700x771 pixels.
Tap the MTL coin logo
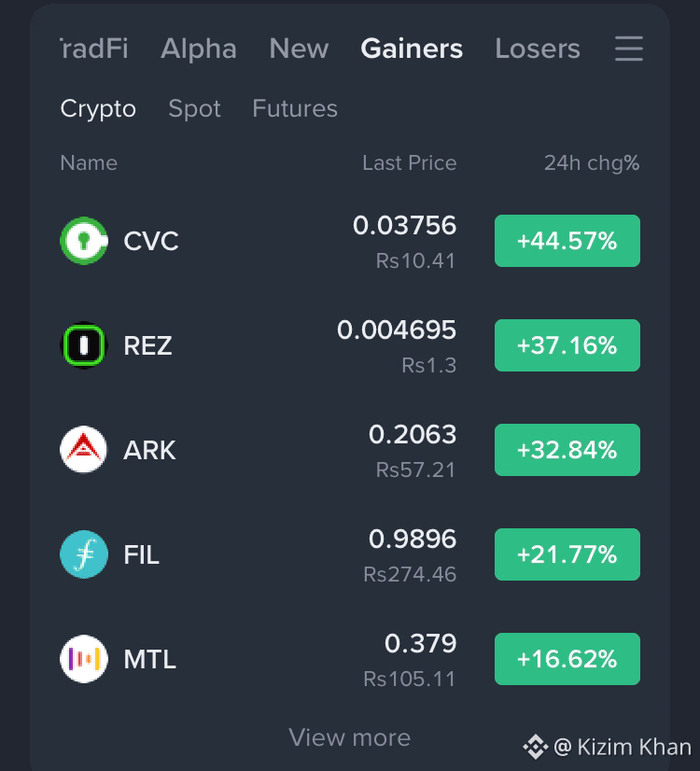(84, 659)
